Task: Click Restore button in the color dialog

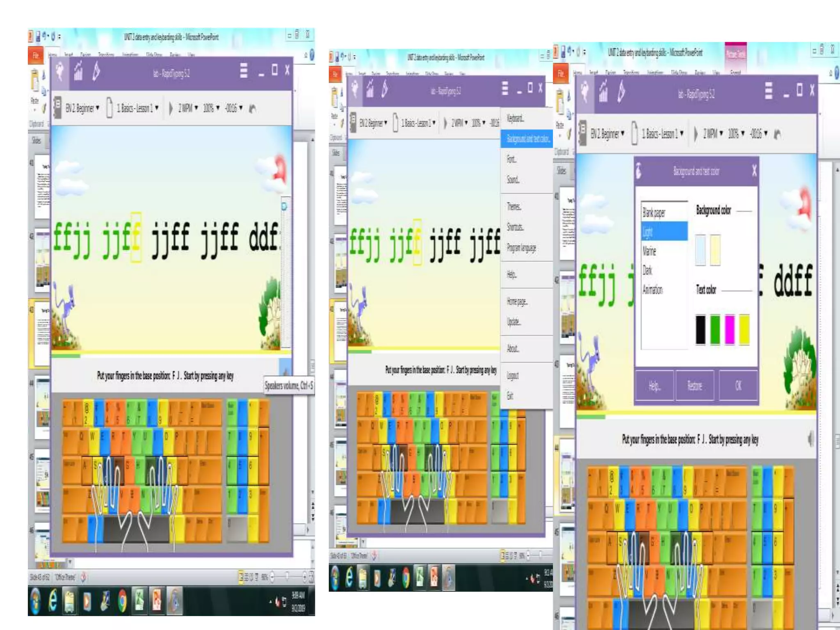Action: pyautogui.click(x=695, y=386)
